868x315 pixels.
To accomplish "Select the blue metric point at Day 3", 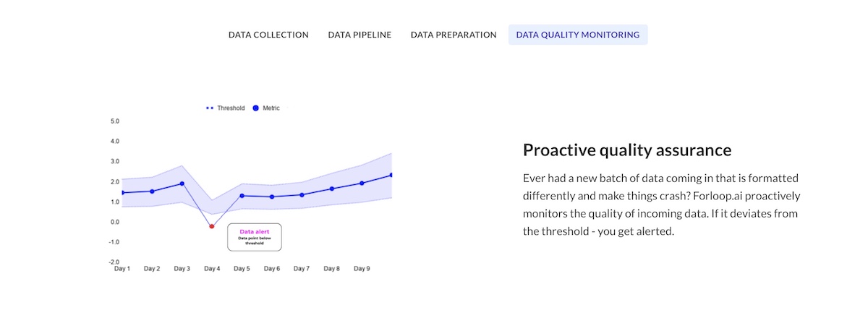I will (182, 184).
